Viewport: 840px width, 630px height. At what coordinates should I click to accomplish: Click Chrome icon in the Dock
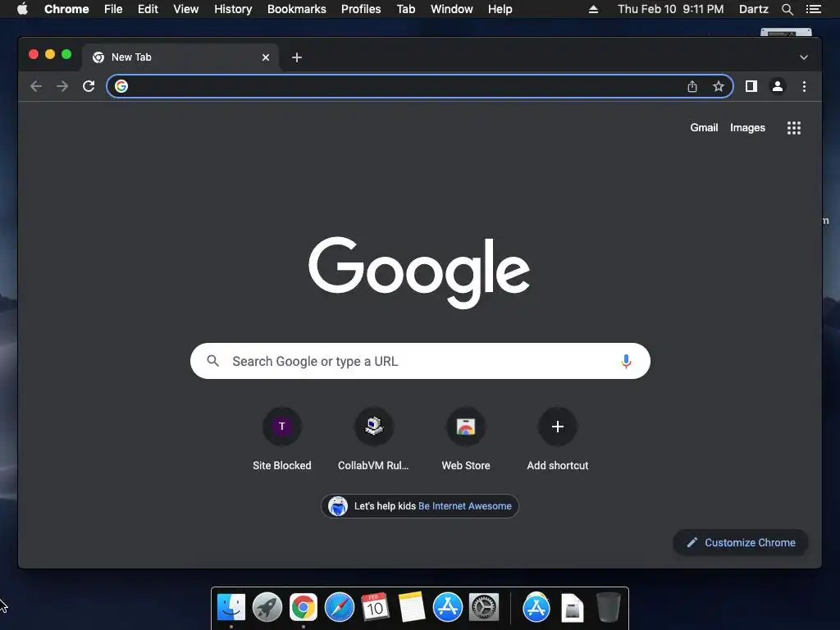tap(304, 608)
